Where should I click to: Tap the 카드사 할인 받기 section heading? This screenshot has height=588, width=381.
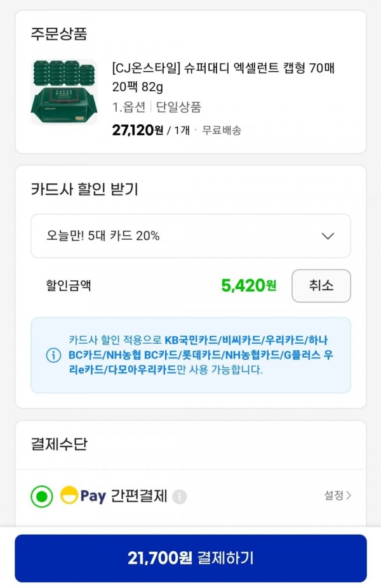pyautogui.click(x=84, y=189)
